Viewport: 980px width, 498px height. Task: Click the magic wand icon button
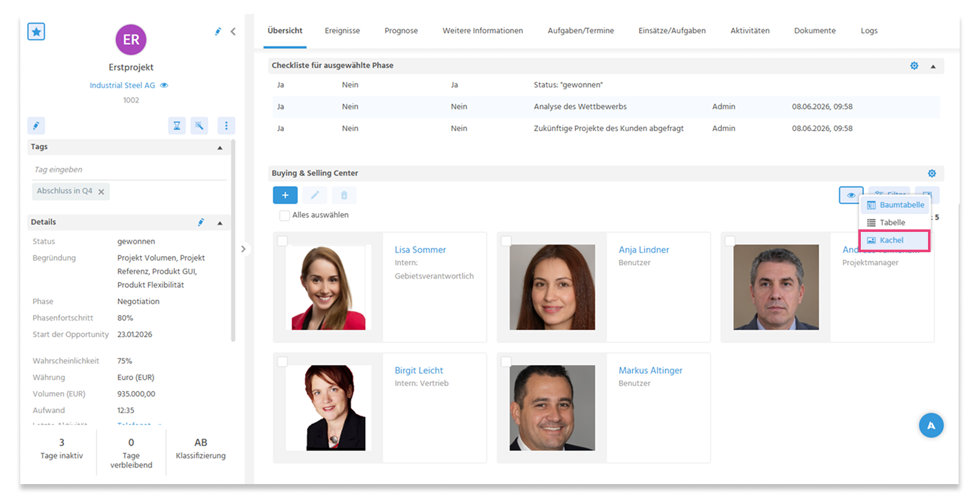tap(199, 125)
